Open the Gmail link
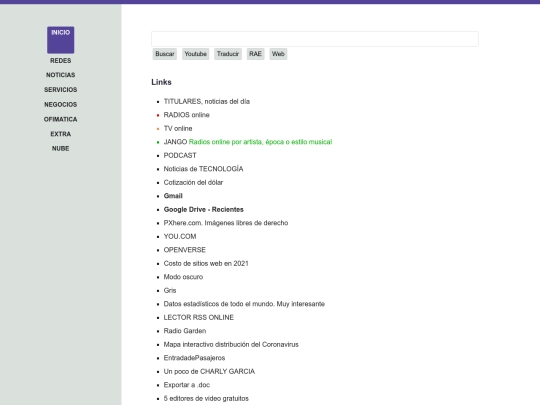540x405 pixels. (x=173, y=196)
